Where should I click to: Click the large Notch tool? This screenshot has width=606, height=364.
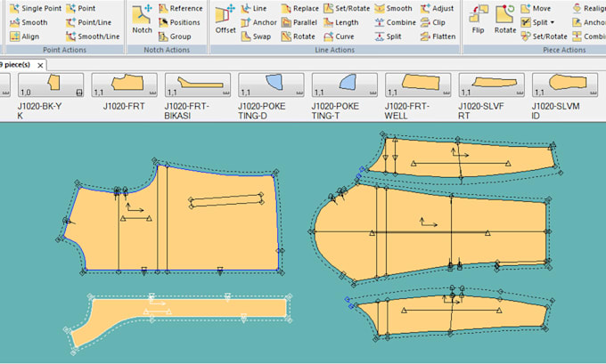[142, 20]
